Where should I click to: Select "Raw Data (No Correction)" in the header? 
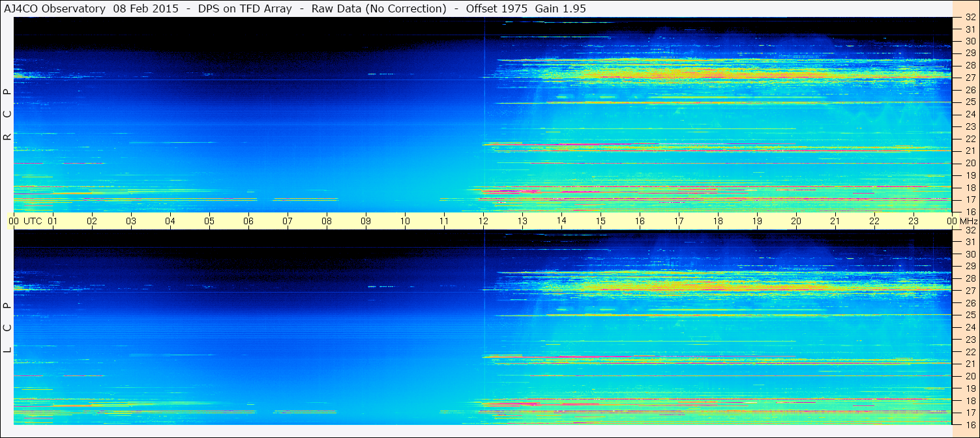click(379, 9)
